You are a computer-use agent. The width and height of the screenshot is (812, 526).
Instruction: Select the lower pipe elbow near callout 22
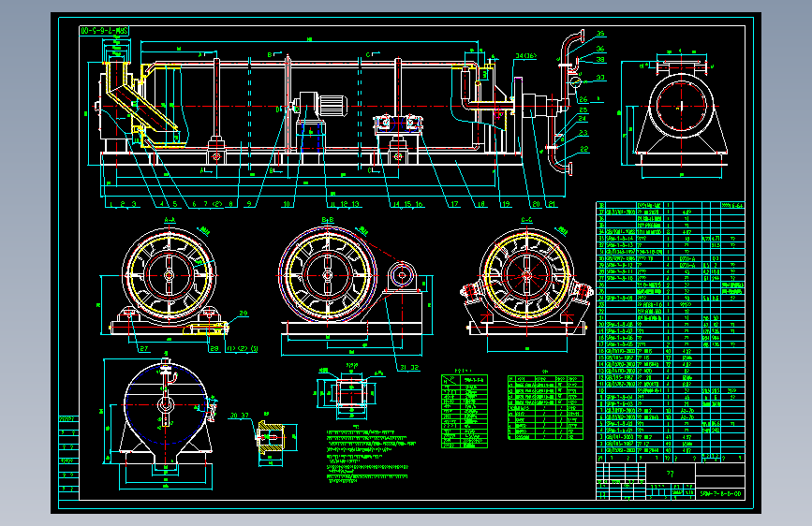pyautogui.click(x=561, y=163)
